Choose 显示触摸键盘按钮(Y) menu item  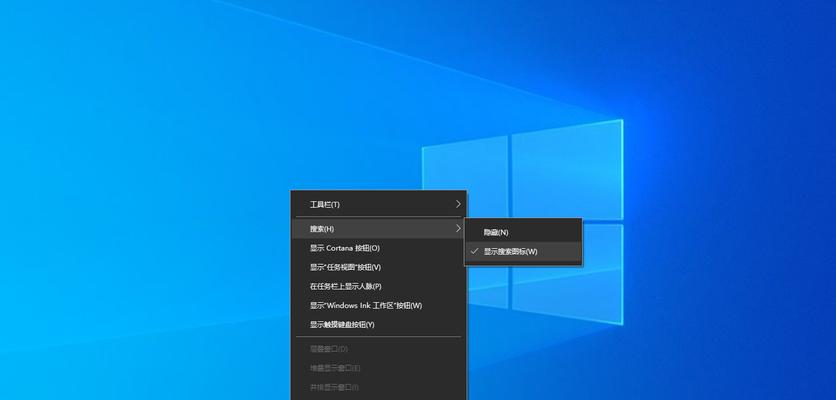click(379, 325)
